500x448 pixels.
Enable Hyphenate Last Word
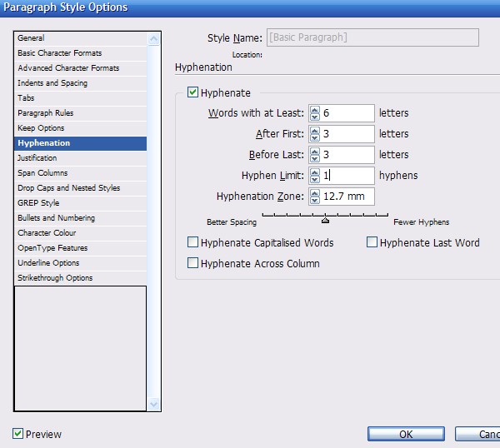(x=372, y=242)
